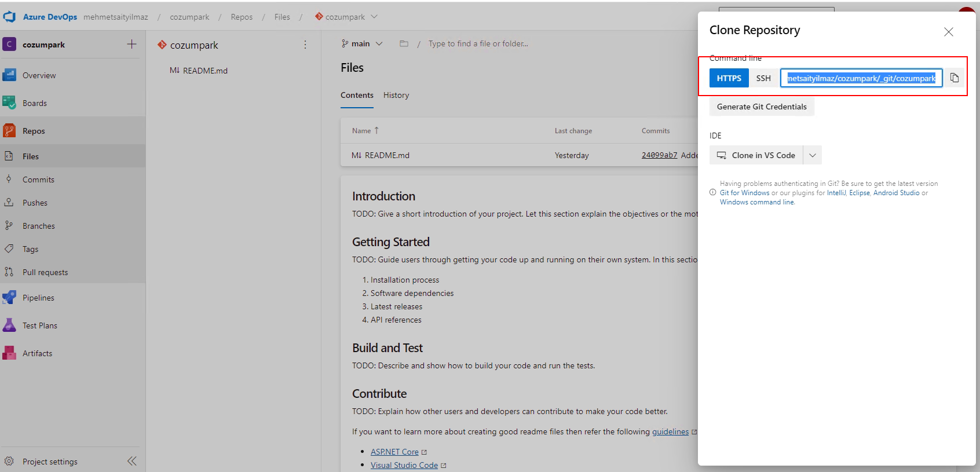Open the more options menu for cozumpark repo
980x472 pixels.
[x=305, y=45]
